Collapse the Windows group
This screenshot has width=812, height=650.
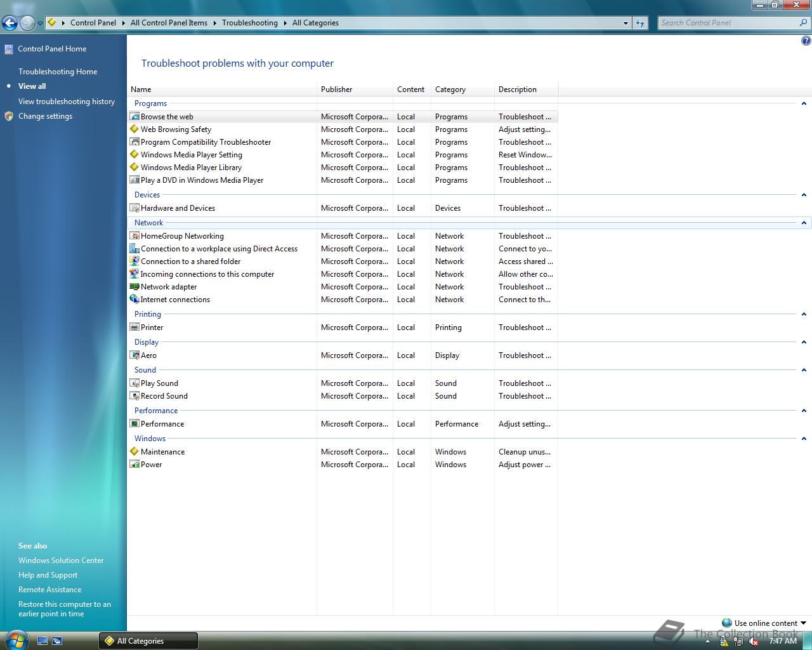coord(804,439)
